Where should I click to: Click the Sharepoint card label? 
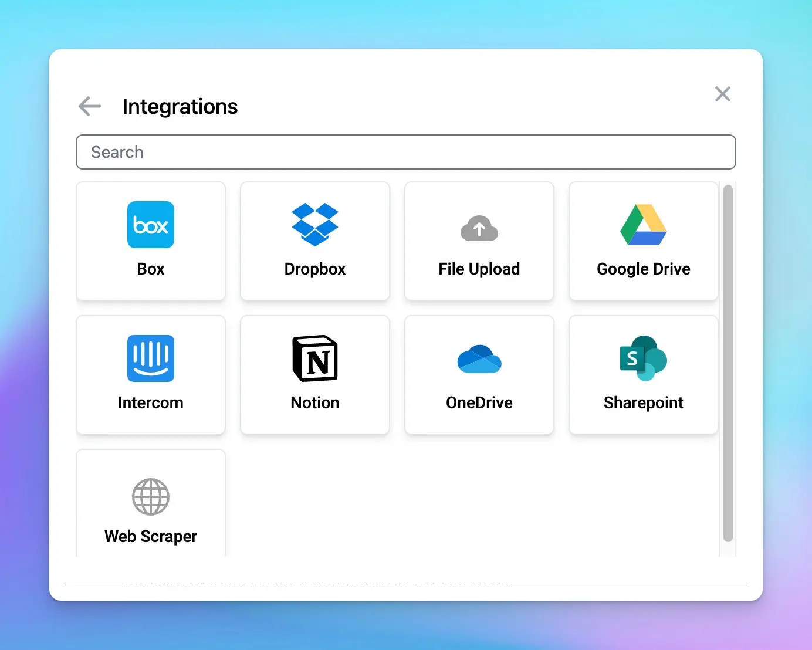[644, 402]
